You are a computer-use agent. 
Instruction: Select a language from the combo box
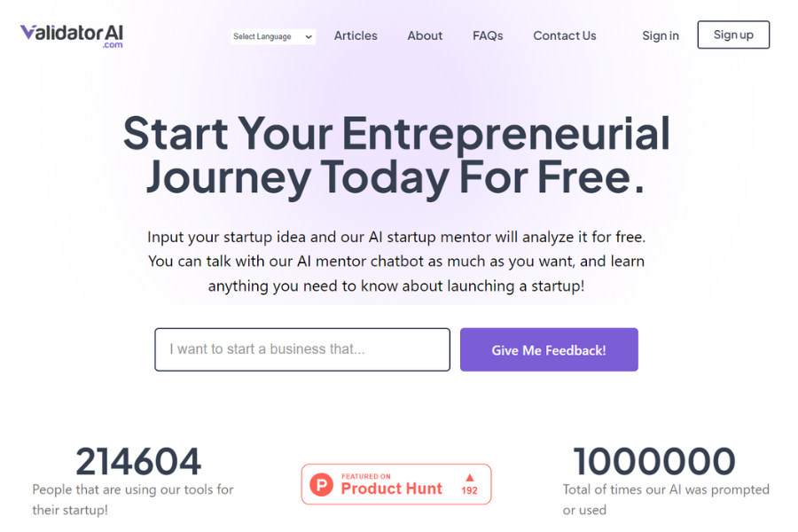point(272,36)
